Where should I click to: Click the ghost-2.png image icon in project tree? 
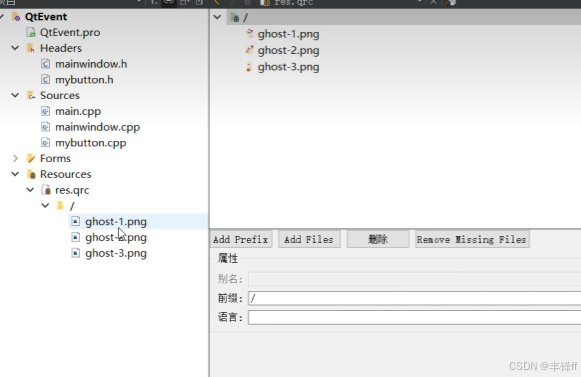tap(76, 237)
